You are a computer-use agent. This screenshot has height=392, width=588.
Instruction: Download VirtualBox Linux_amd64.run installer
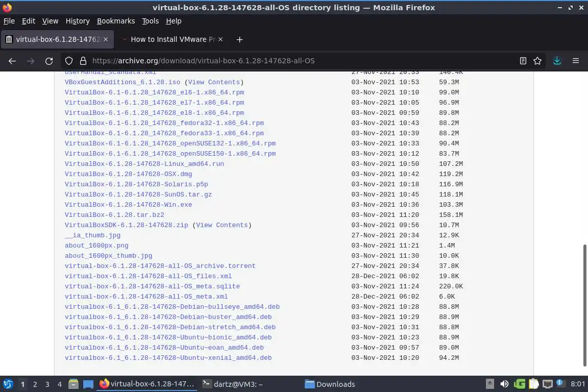[x=144, y=164]
